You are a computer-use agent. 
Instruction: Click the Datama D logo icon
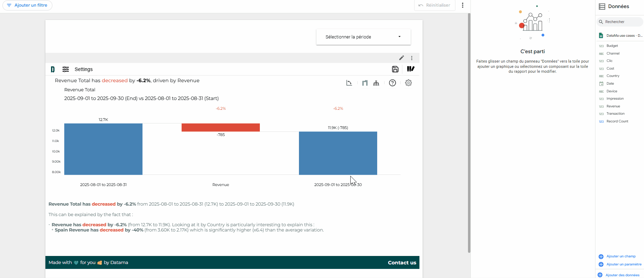tap(53, 69)
